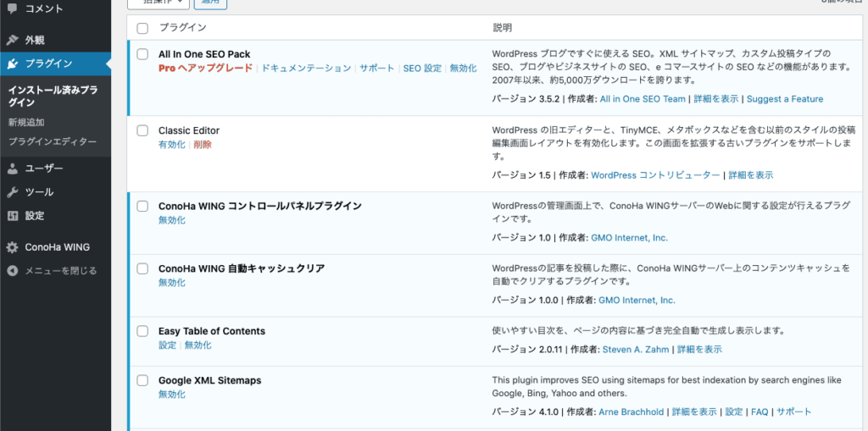
Task: Open GMO Internet link for コントロールパネルプラグイン
Action: point(630,238)
